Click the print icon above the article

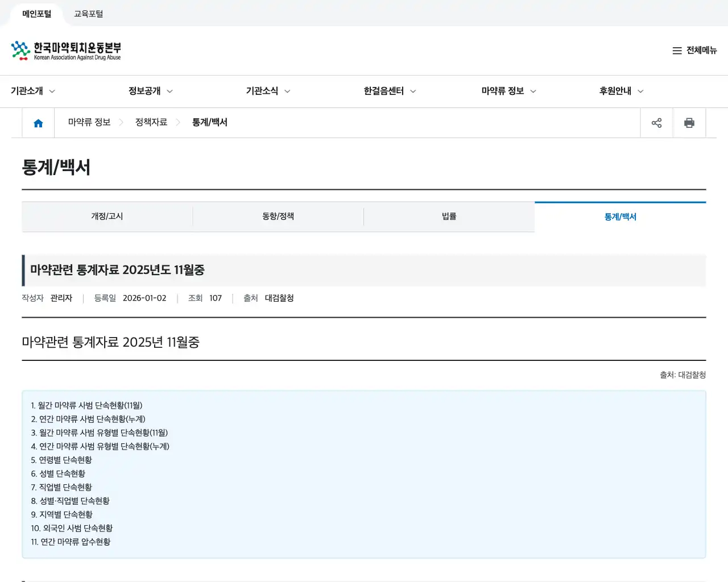[x=689, y=122]
